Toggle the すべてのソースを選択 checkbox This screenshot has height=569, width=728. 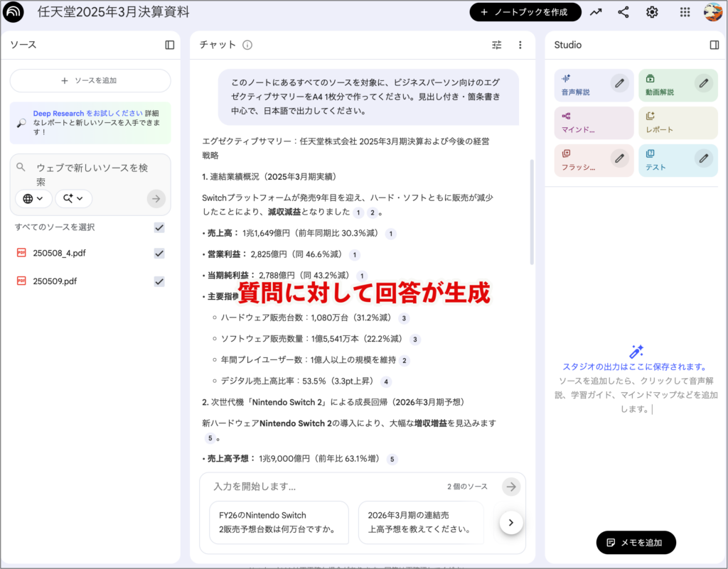coord(159,227)
